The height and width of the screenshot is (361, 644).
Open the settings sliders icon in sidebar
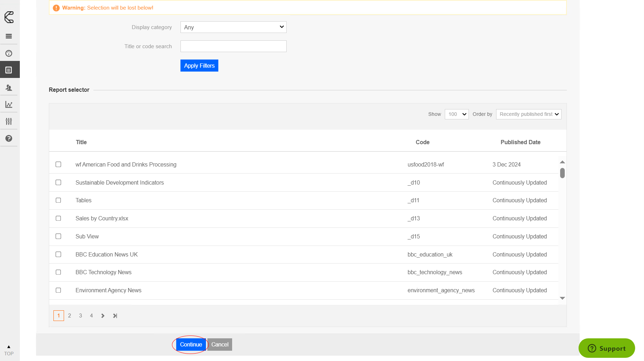point(9,122)
